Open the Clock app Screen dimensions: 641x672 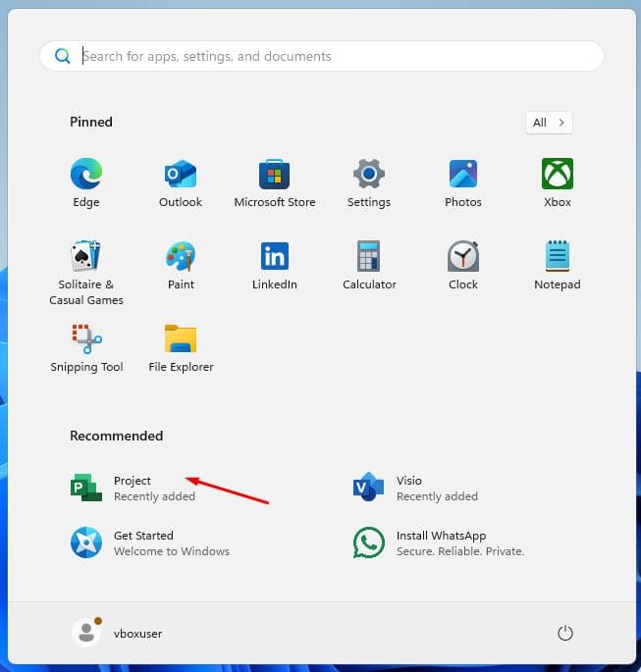(x=463, y=257)
